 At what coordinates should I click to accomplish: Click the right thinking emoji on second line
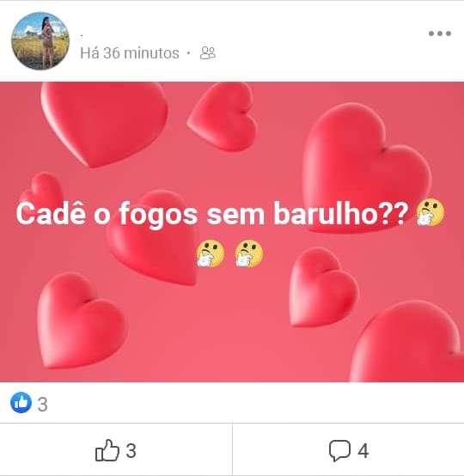pos(249,253)
